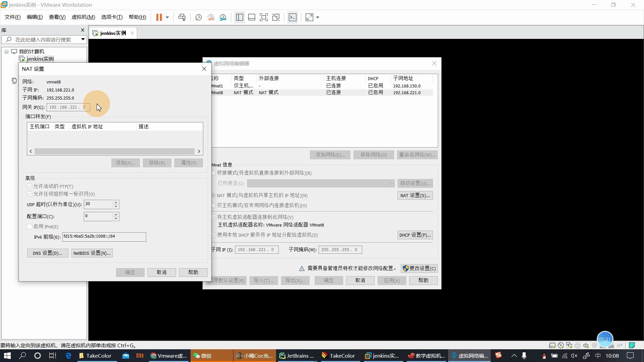The height and width of the screenshot is (362, 644).
Task: Toggle the library sidebar view icon
Action: click(x=239, y=17)
